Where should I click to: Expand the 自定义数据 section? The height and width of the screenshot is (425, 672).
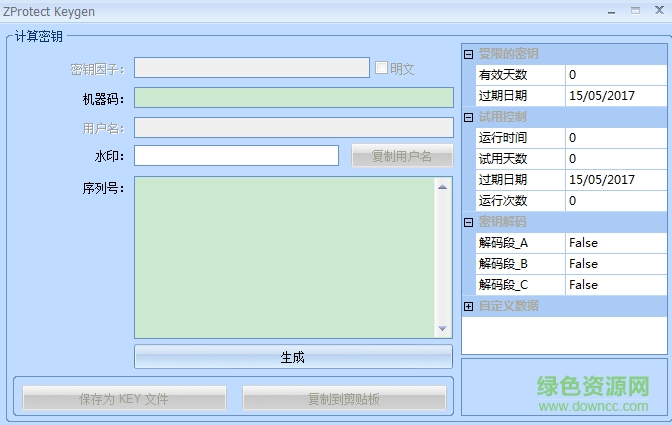click(x=468, y=306)
